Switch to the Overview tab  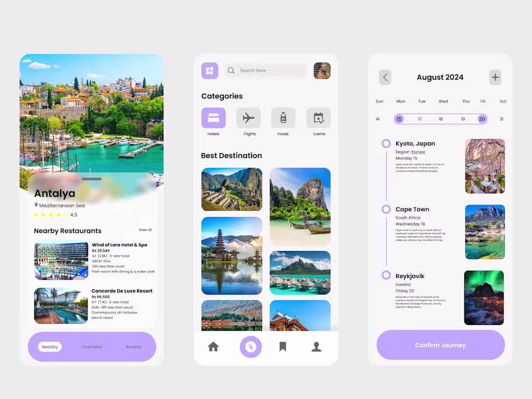91,346
